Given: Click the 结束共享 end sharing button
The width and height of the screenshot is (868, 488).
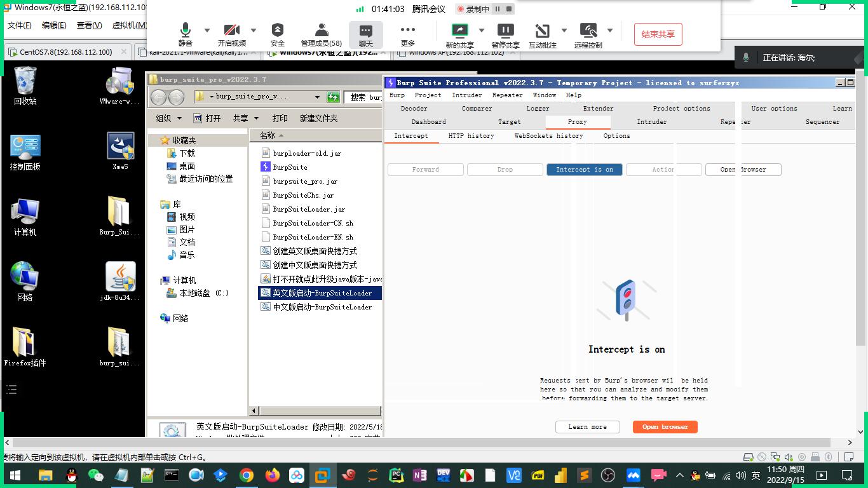Looking at the screenshot, I should pyautogui.click(x=658, y=34).
